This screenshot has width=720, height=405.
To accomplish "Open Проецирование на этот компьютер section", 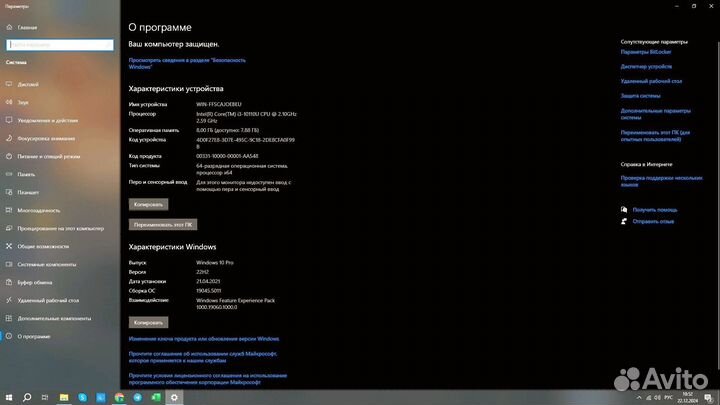I will (x=60, y=228).
